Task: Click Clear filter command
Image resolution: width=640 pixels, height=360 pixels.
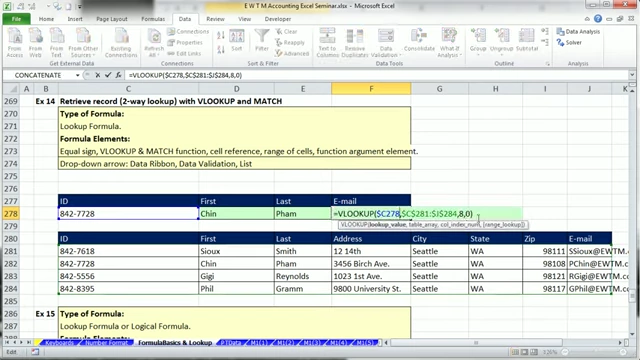Action: coord(286,31)
